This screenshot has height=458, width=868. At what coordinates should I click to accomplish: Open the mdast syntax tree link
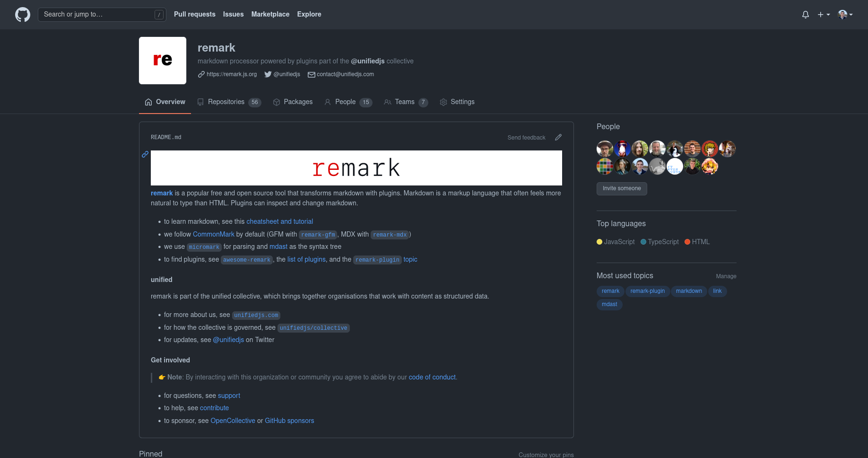click(278, 247)
